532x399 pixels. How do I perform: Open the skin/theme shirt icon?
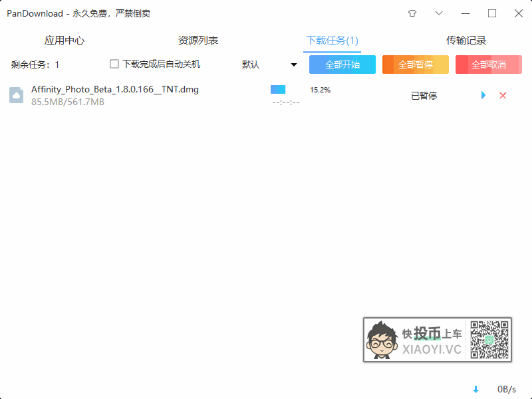click(x=412, y=13)
